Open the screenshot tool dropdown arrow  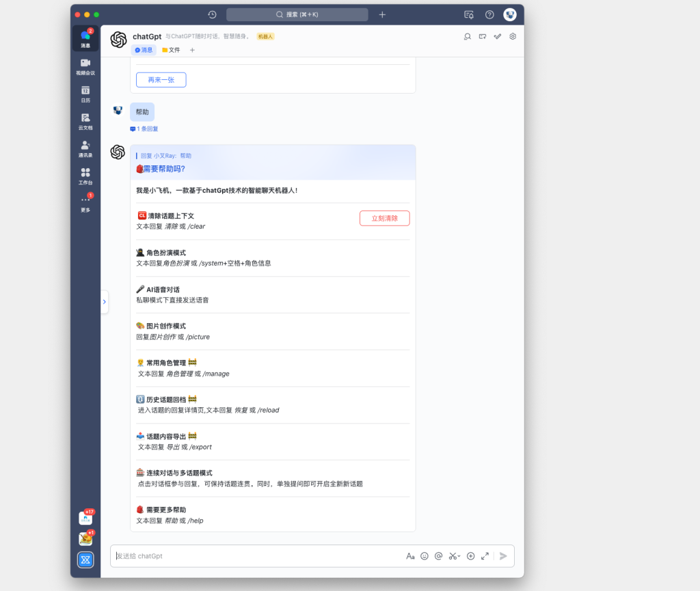(459, 555)
